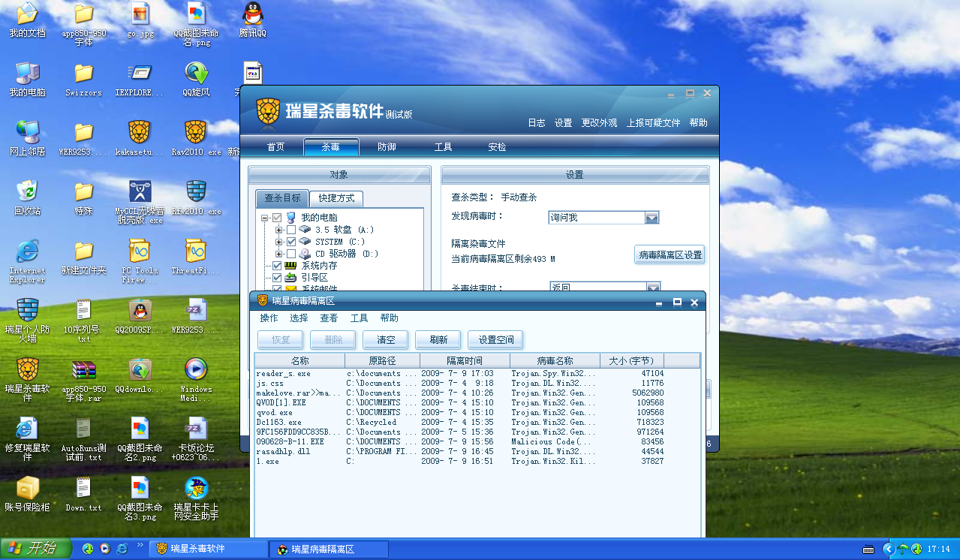Click the 设置空间 button
The image size is (960, 560).
click(496, 340)
